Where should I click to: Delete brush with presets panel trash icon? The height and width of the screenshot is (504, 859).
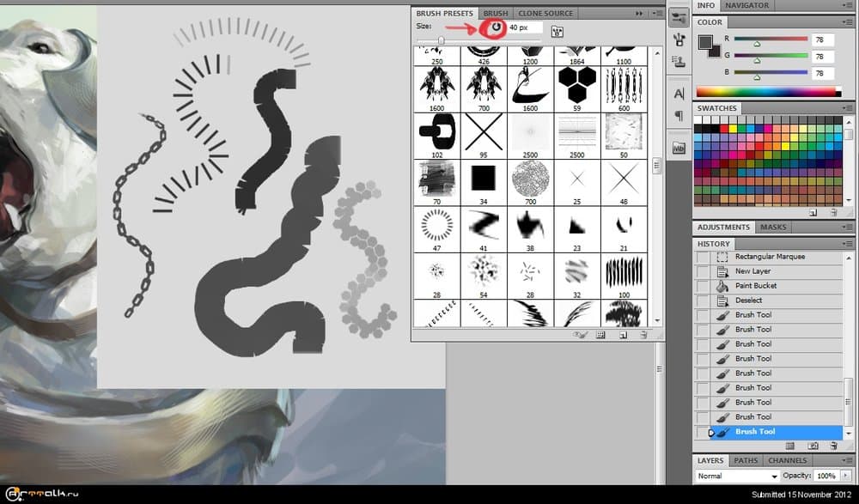click(x=643, y=335)
